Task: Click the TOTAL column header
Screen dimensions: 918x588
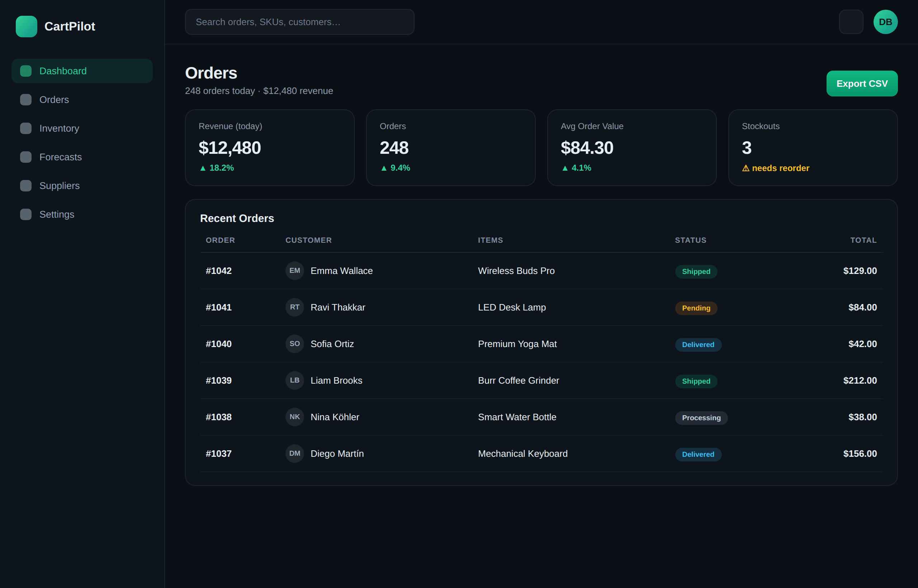Action: [863, 240]
